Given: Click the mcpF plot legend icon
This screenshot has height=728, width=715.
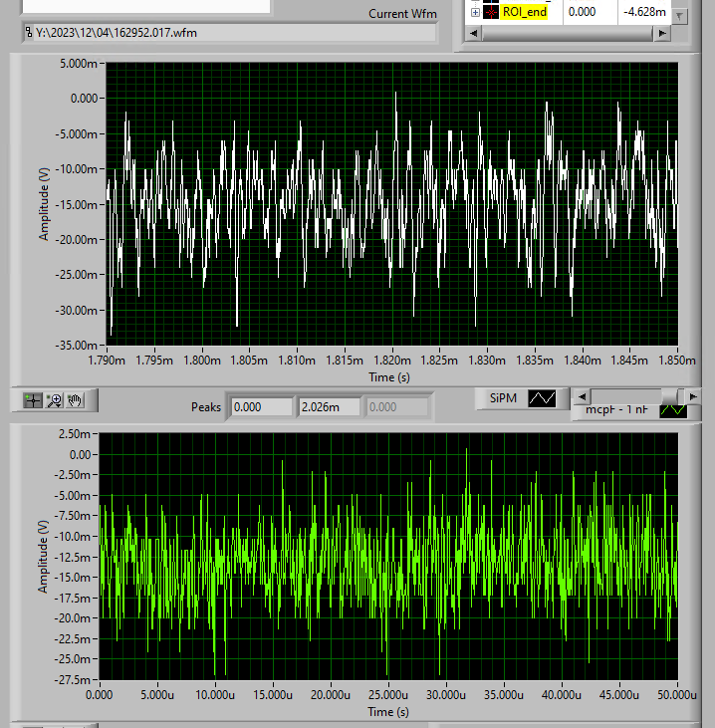Looking at the screenshot, I should coord(674,408).
